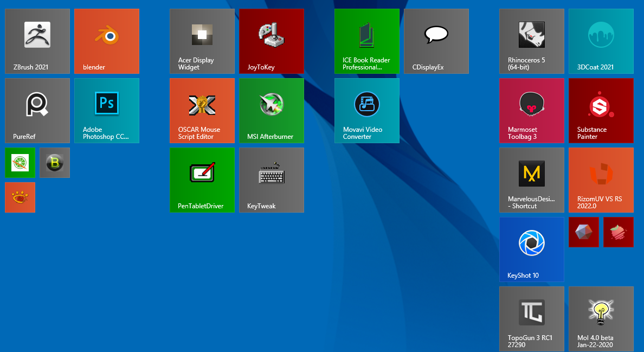The width and height of the screenshot is (644, 352).
Task: Launch MarvelousDesigner Shortcut tile
Action: pos(531,180)
